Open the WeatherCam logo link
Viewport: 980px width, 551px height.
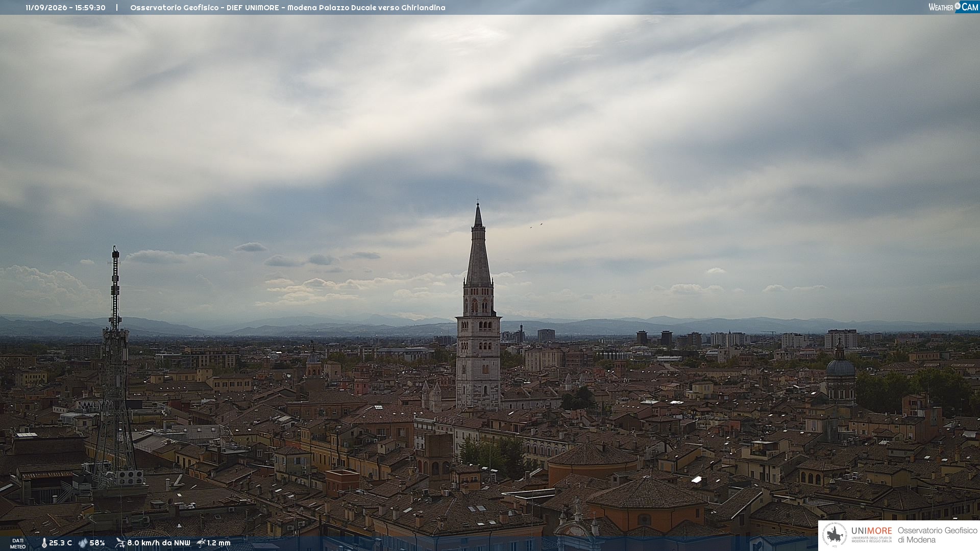[953, 7]
